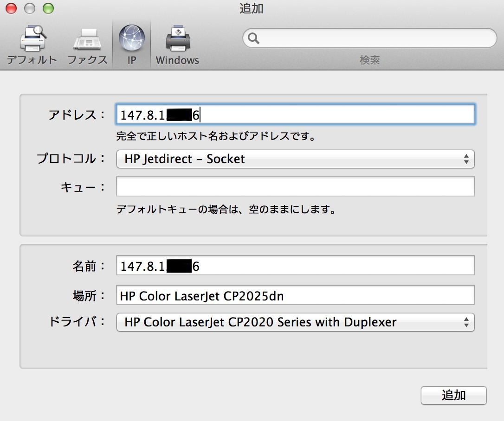
Task: Open the ドライバ driver dropdown
Action: coord(296,322)
